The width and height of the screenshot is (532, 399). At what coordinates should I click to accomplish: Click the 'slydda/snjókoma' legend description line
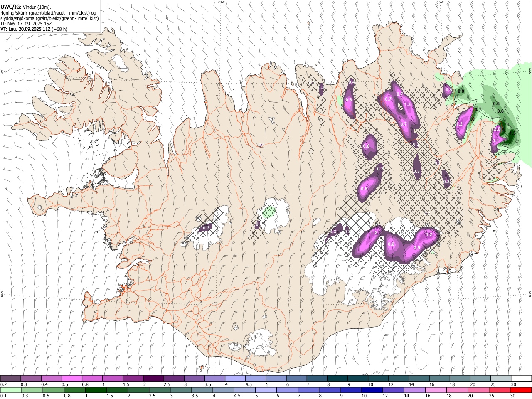click(49, 18)
